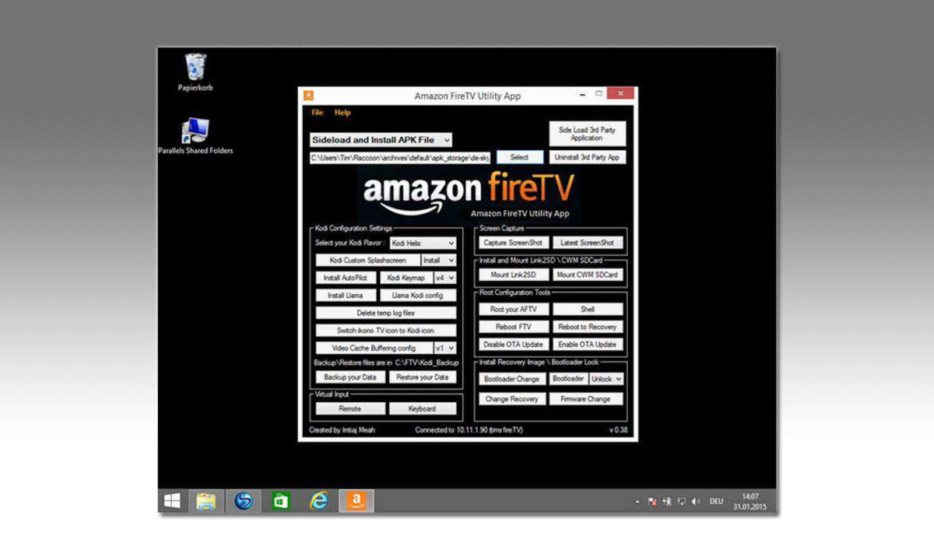Screen dimensions: 934x560
Task: Select the Amazon app icon in taskbar
Action: click(356, 501)
